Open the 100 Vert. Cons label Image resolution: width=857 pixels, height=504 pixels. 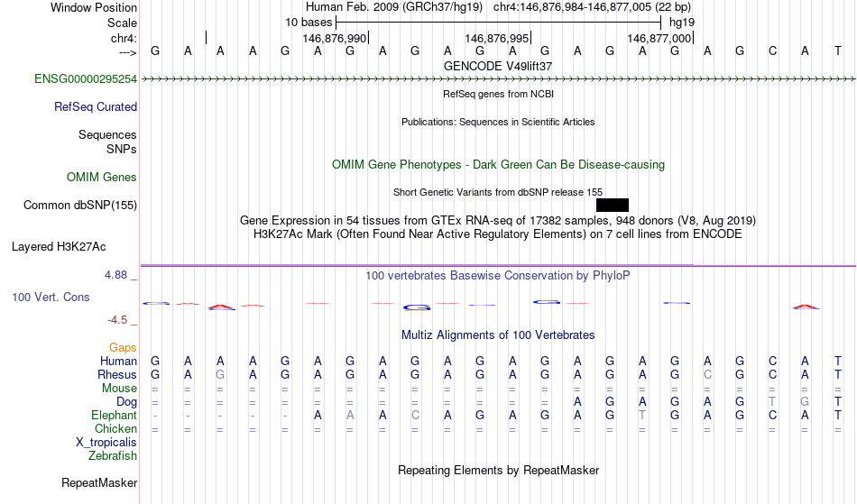51,297
